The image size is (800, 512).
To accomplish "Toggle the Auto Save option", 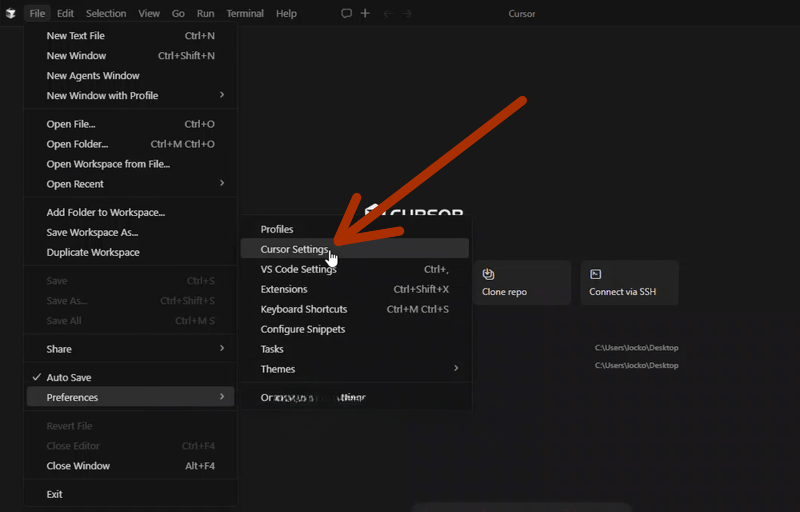I will coord(69,377).
